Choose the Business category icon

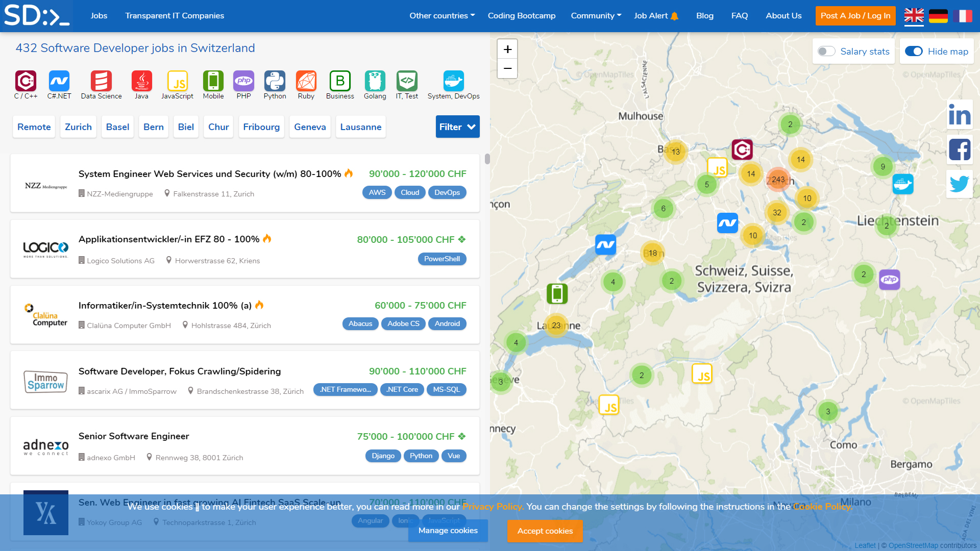click(x=340, y=81)
